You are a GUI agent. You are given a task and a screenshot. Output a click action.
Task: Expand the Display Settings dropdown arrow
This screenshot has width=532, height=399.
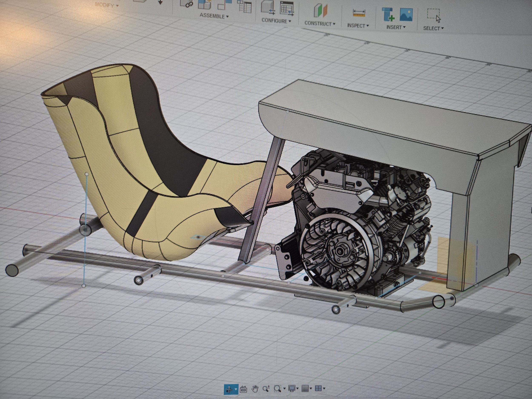[x=298, y=388]
